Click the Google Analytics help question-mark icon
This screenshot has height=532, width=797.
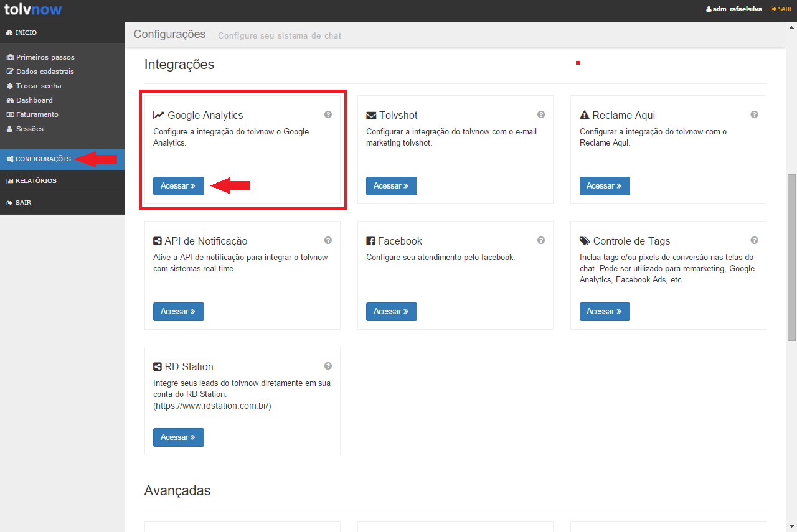pos(328,114)
